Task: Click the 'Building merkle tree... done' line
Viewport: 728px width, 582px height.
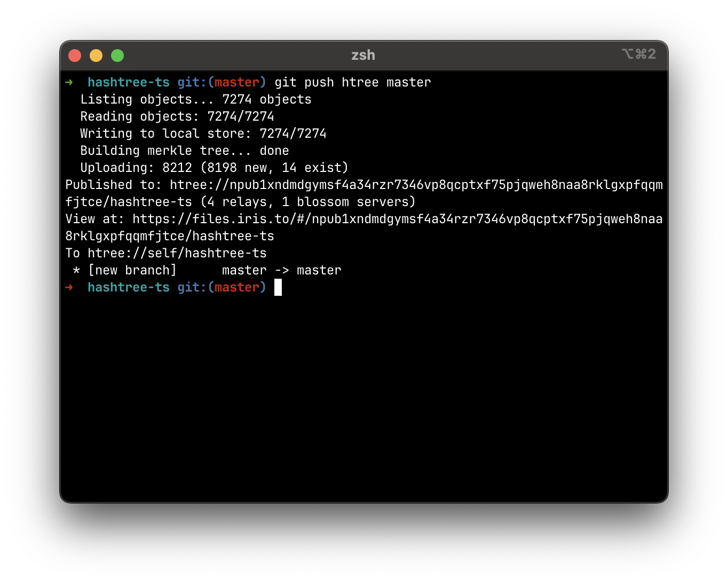Action: click(185, 151)
